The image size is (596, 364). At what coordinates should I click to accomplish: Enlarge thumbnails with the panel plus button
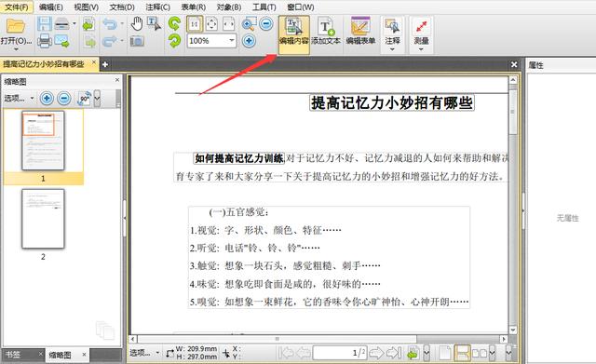(47, 99)
